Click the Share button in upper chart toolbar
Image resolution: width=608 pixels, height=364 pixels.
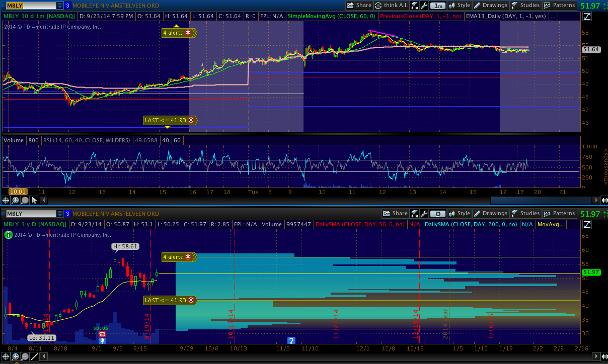coord(359,6)
